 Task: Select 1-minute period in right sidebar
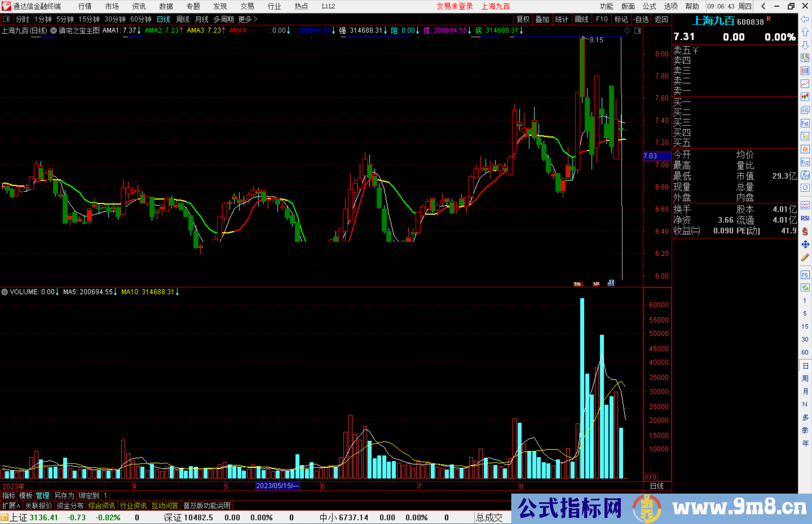804,301
